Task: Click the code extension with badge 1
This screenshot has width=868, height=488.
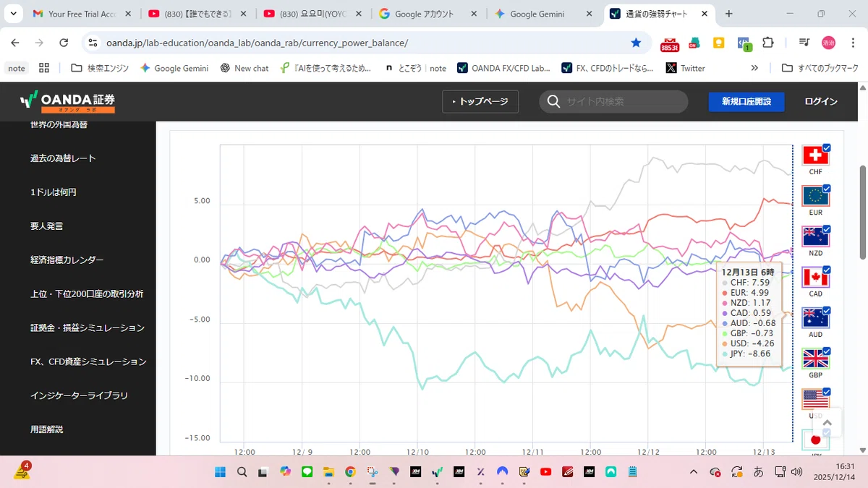Action: (x=744, y=43)
